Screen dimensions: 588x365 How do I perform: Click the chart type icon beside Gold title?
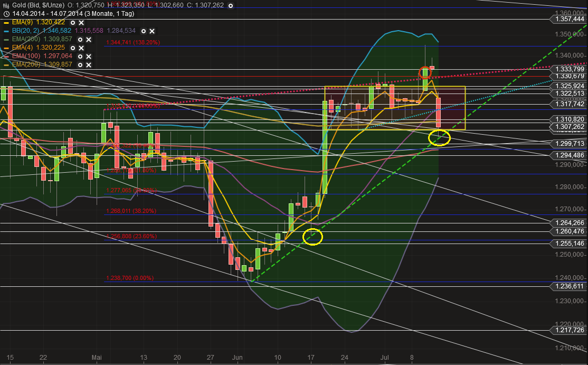[6, 5]
